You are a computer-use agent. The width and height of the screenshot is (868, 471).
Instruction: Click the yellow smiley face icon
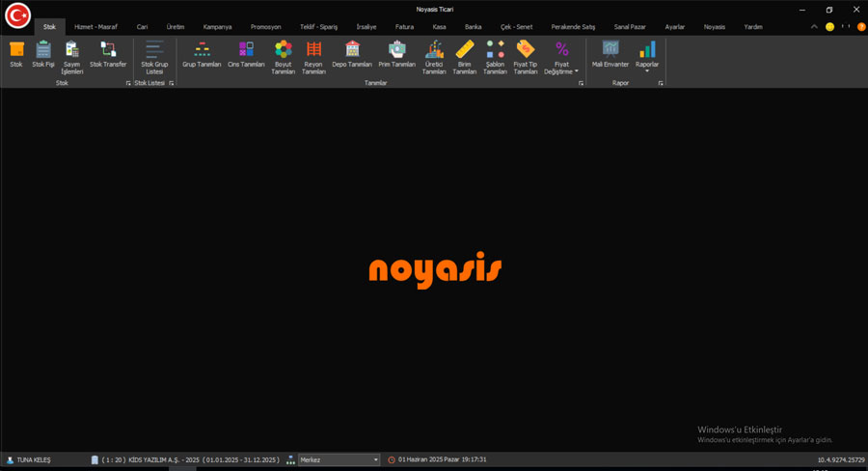[x=829, y=27]
